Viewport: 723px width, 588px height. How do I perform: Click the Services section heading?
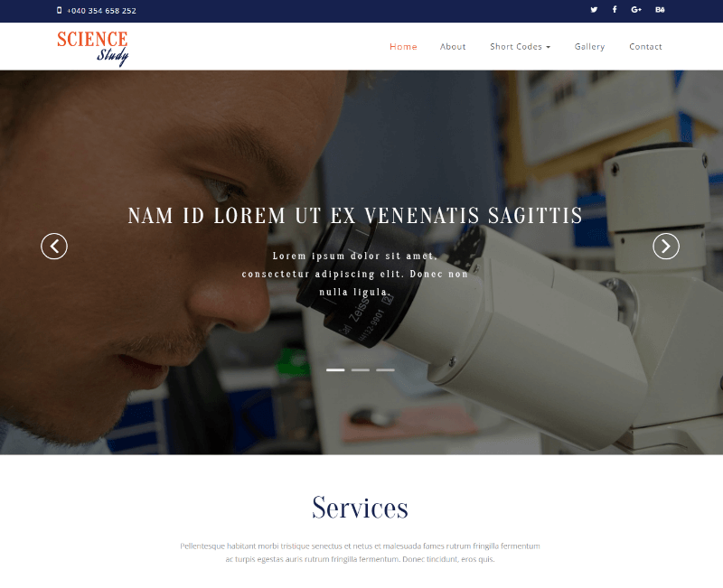coord(360,508)
